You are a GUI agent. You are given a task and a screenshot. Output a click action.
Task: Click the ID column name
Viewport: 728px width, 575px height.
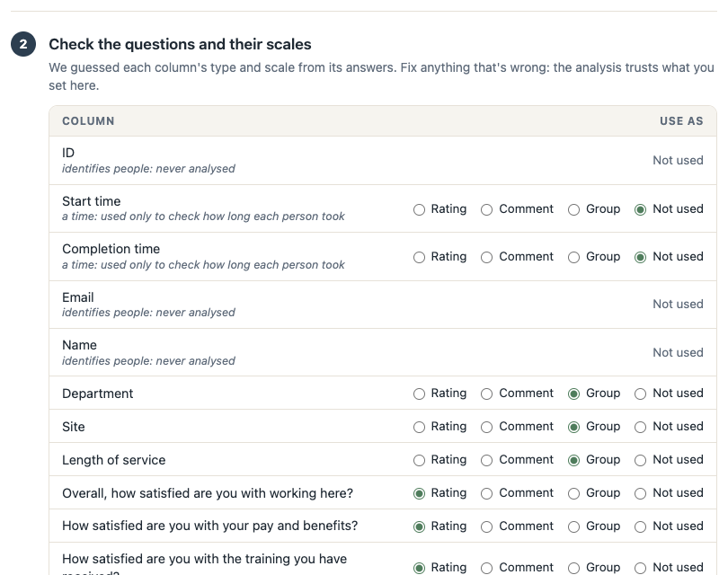pyautogui.click(x=68, y=153)
